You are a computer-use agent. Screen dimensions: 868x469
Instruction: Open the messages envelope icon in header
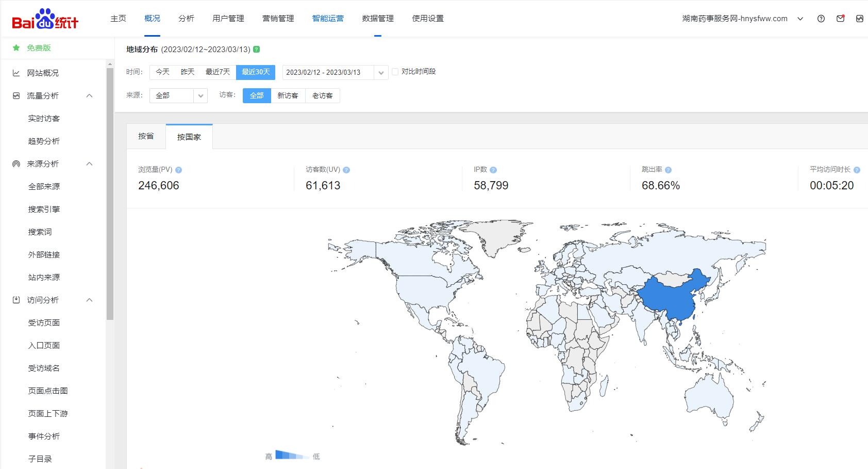pyautogui.click(x=840, y=19)
